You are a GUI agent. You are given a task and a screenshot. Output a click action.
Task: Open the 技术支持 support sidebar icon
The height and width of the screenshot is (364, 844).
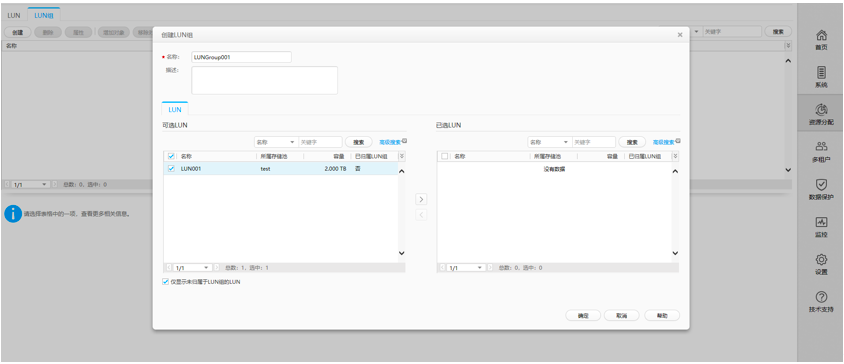[821, 302]
